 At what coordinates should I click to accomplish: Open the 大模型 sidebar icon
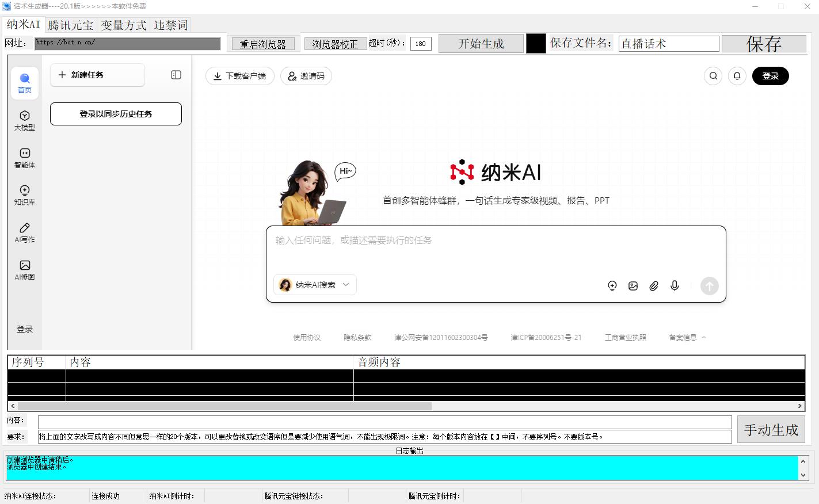[x=25, y=120]
